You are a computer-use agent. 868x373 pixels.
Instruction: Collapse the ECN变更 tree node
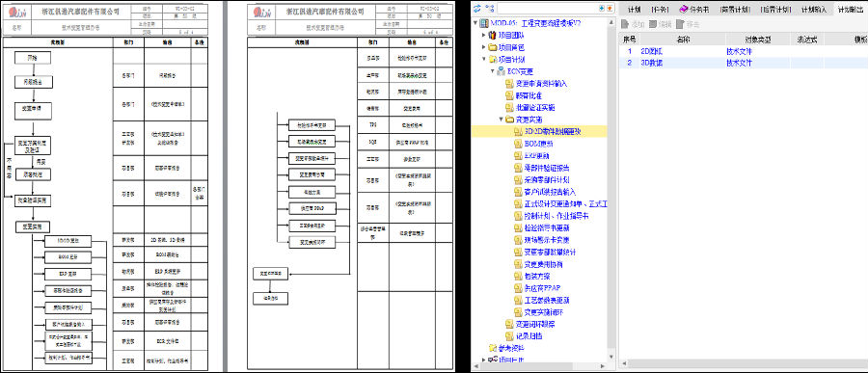click(x=493, y=71)
